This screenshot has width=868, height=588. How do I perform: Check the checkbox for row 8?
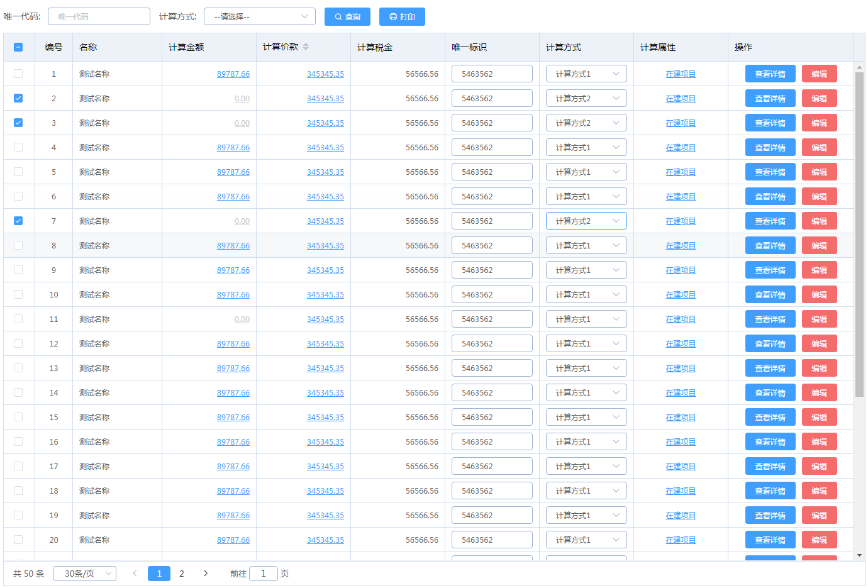tap(18, 245)
